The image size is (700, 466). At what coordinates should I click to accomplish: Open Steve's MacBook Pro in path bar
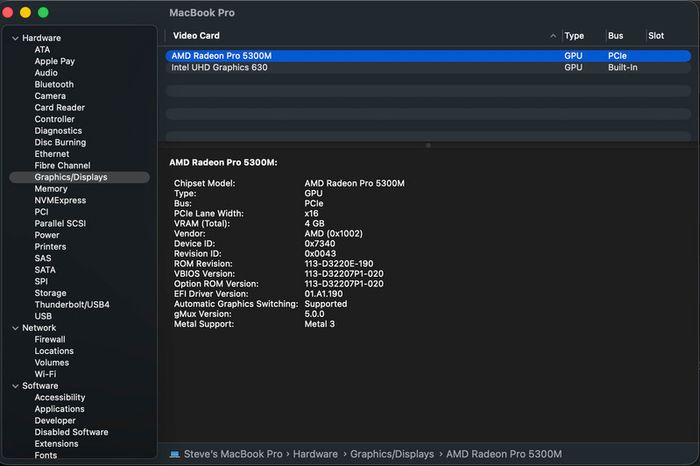tap(233, 454)
